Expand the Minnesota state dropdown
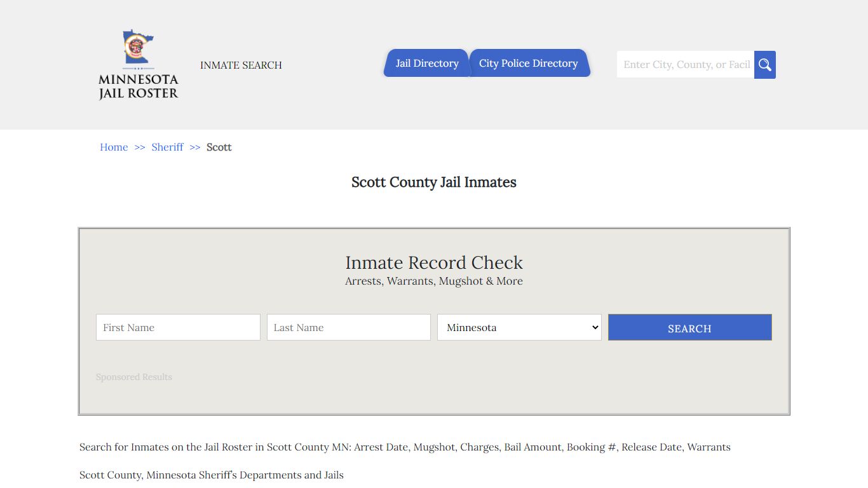 (519, 327)
